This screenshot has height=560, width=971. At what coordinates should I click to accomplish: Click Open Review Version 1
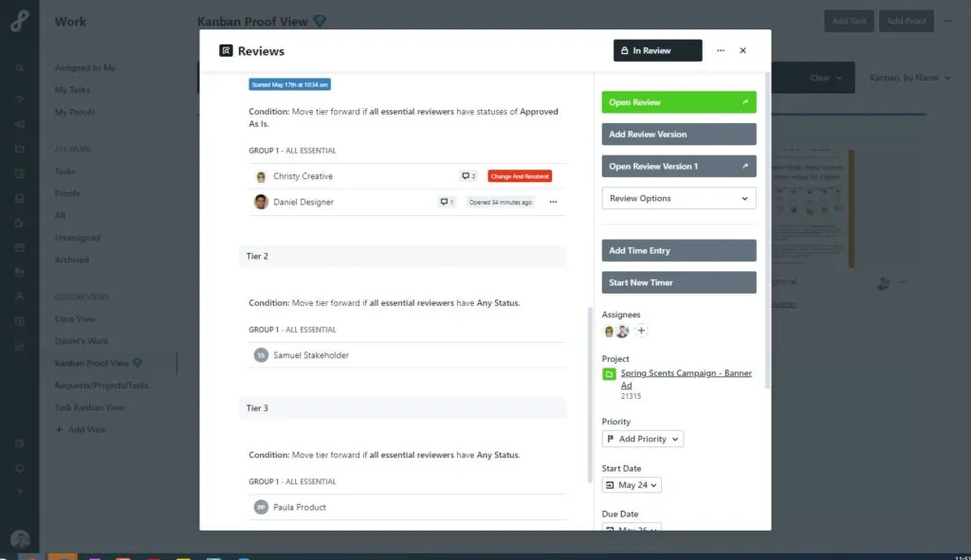(679, 167)
